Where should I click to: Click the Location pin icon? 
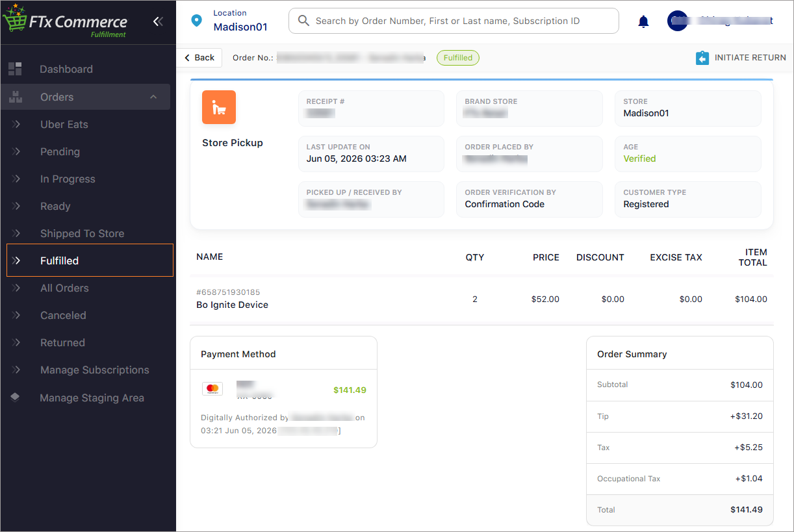196,21
